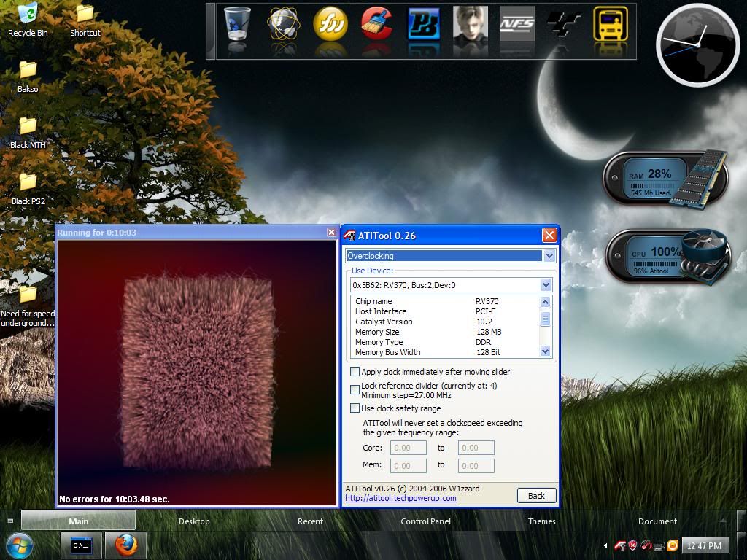Open the Windows Start orb

[x=18, y=545]
